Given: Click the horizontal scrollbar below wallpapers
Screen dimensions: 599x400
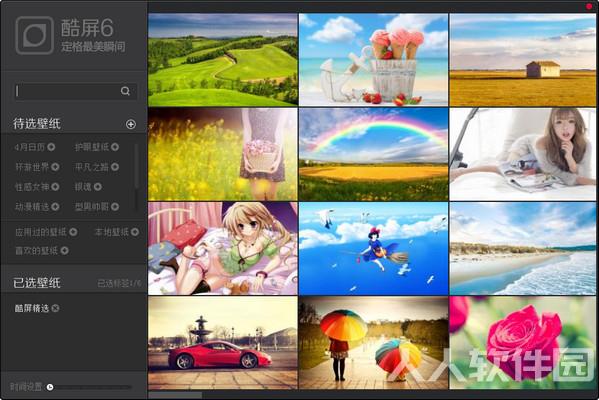Looking at the screenshot, I should [x=175, y=395].
